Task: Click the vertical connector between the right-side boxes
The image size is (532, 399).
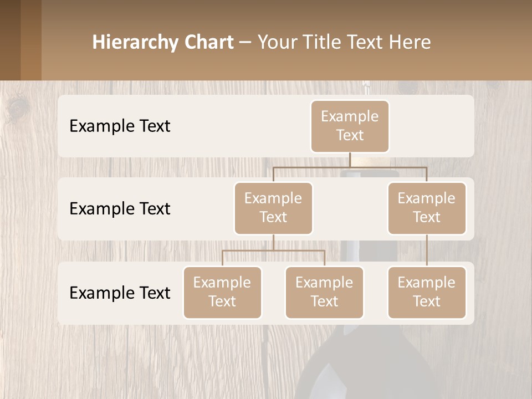Action: pyautogui.click(x=427, y=250)
